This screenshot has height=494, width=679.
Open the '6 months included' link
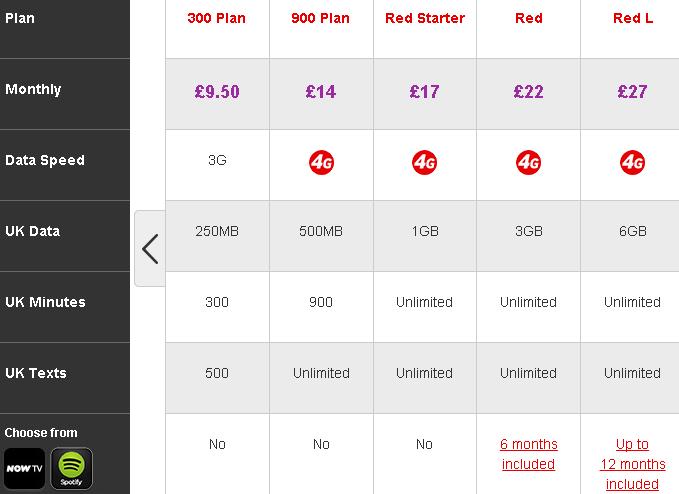[528, 454]
